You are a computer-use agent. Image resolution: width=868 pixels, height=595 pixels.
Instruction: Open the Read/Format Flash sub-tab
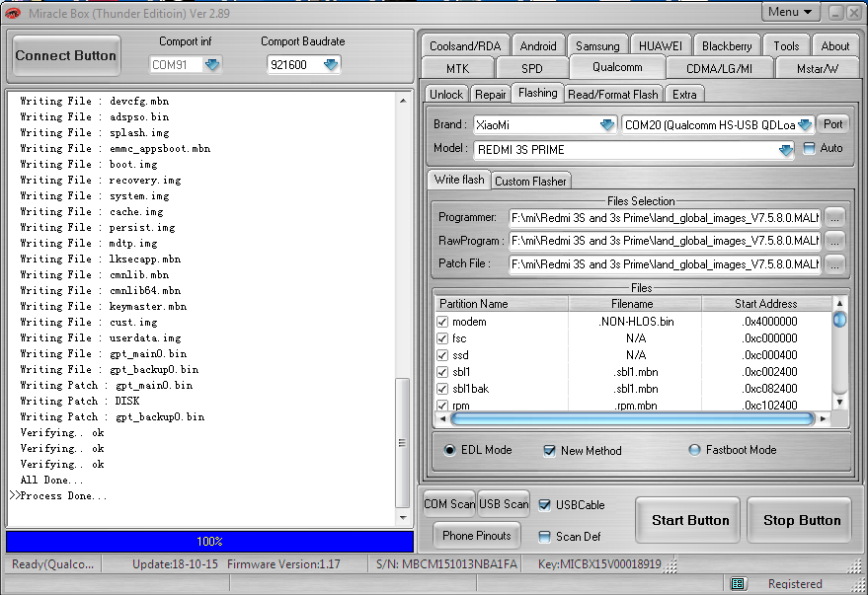click(613, 94)
